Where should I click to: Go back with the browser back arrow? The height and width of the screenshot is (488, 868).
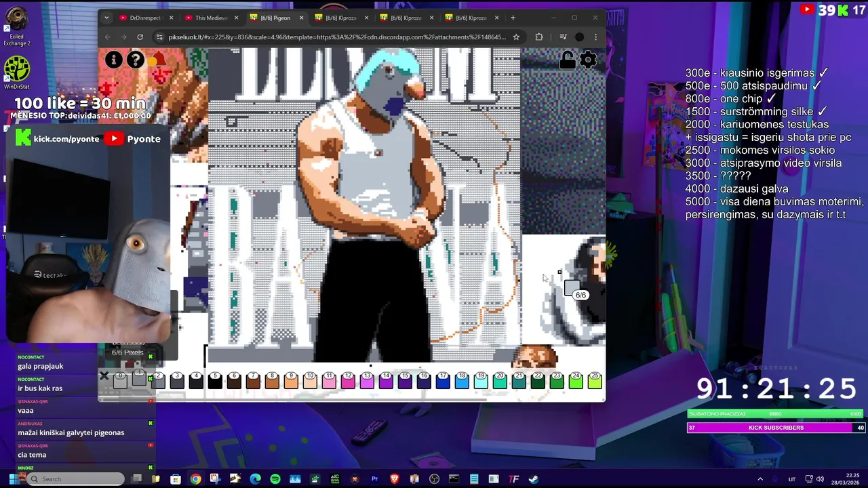click(x=107, y=37)
